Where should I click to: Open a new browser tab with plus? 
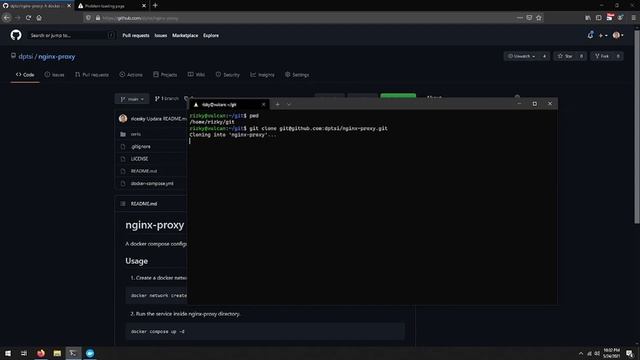pyautogui.click(x=155, y=6)
